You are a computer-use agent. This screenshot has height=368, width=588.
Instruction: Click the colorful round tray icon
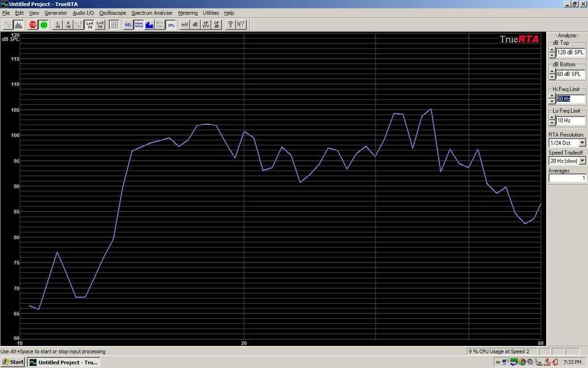[522, 362]
